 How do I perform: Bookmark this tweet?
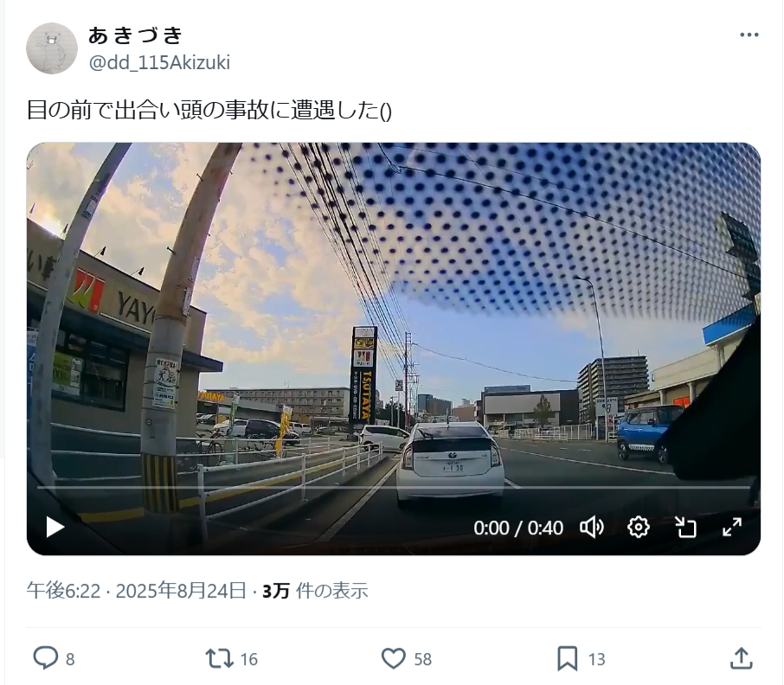tap(567, 658)
